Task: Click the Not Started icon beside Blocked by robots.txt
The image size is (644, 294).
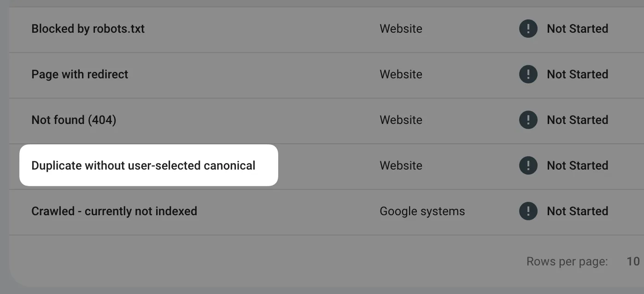Action: tap(528, 29)
